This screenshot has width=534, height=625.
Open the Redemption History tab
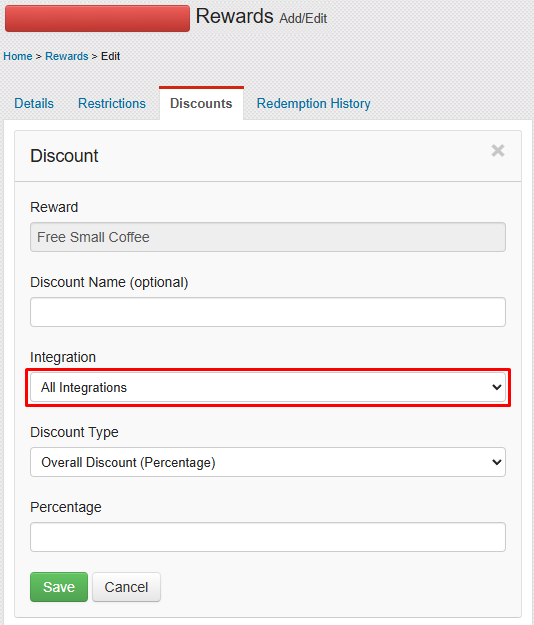tap(314, 104)
